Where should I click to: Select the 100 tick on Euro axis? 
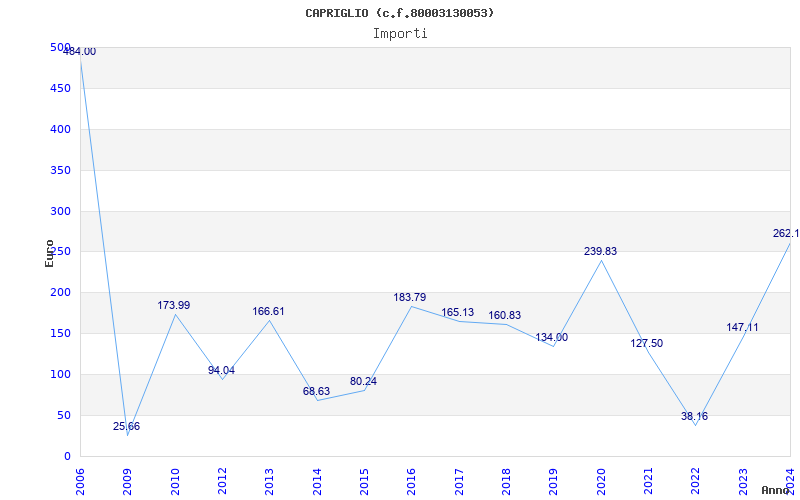[x=61, y=374]
